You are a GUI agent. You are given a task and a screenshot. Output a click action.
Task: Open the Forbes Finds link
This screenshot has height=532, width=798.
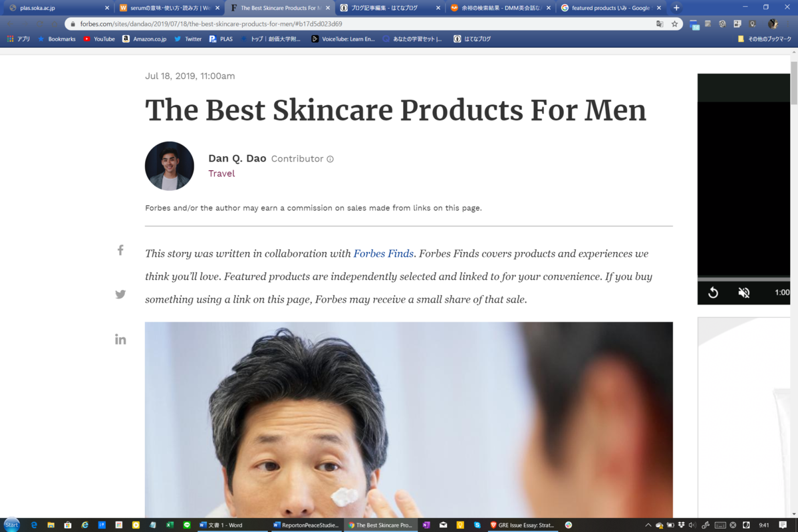383,253
